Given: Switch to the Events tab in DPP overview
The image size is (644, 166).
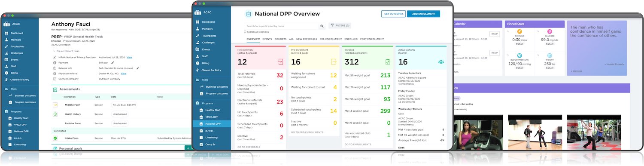Looking at the screenshot, I should (267, 39).
